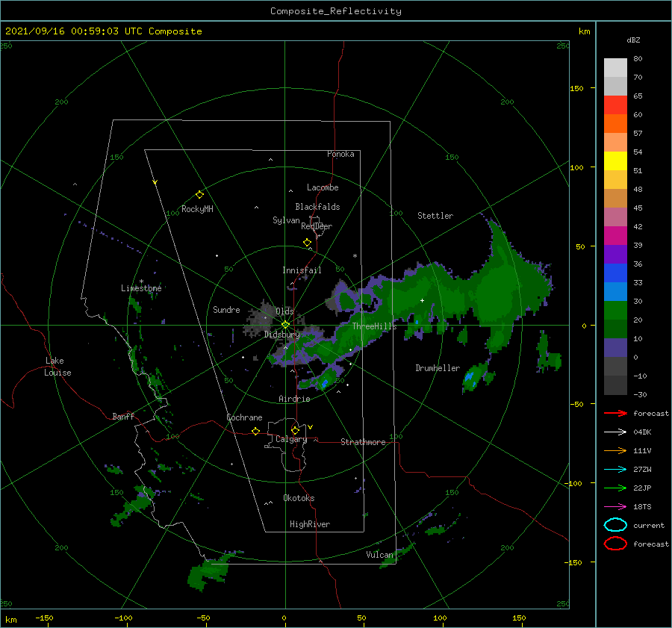Click the current legend label
The image size is (672, 628).
pyautogui.click(x=648, y=525)
